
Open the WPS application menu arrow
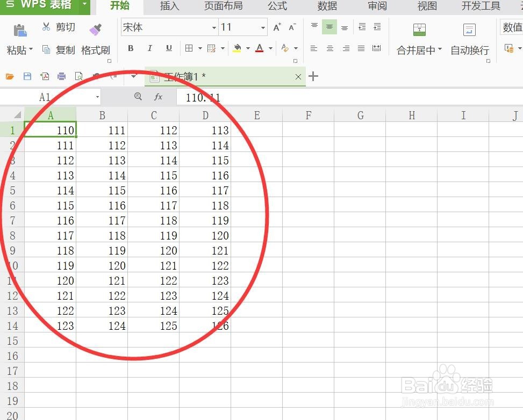84,4
